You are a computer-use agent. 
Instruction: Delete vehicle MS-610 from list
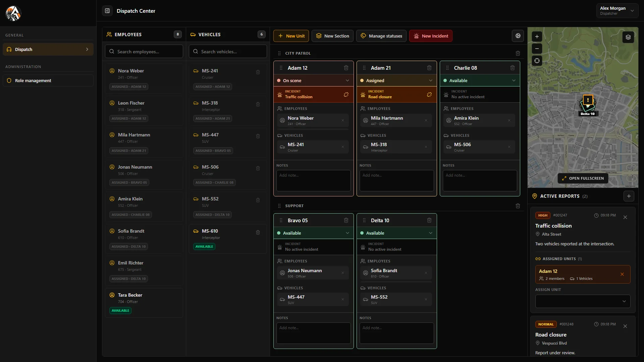pos(258,232)
